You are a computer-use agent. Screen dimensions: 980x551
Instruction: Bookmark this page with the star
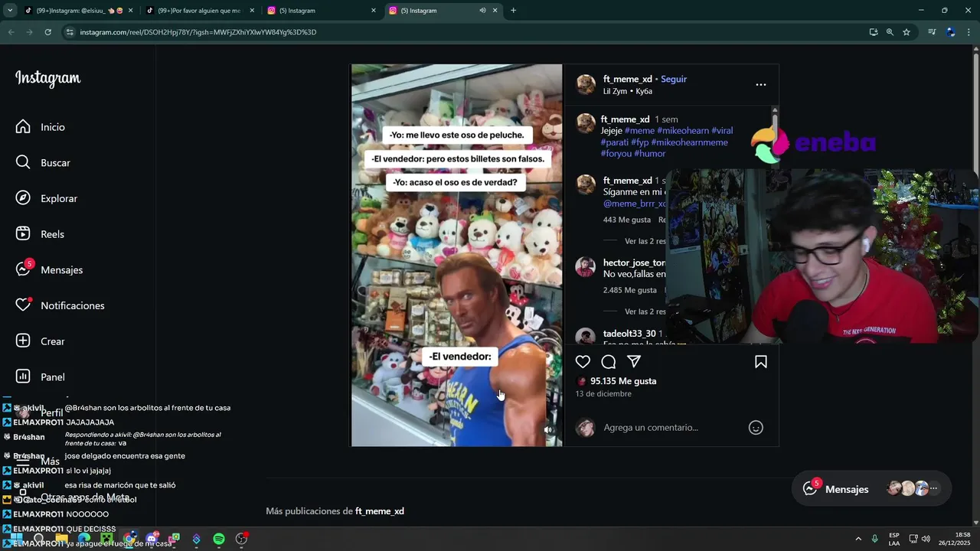coord(906,32)
